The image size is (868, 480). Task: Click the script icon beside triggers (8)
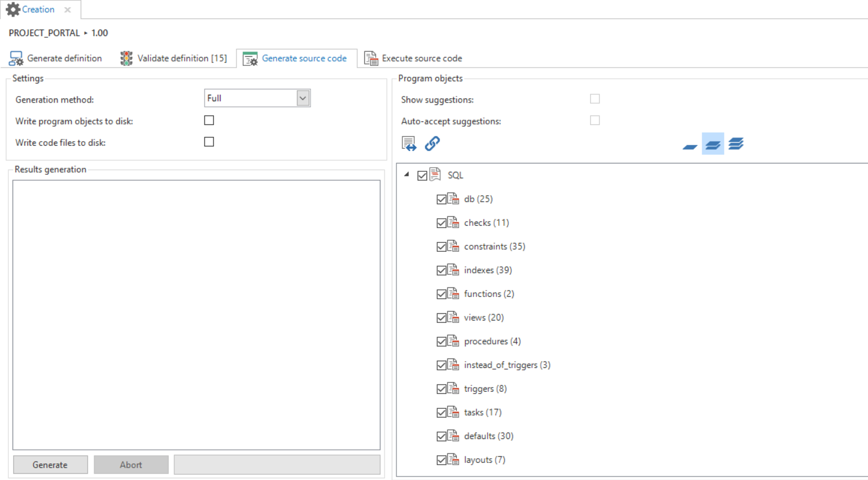[453, 389]
